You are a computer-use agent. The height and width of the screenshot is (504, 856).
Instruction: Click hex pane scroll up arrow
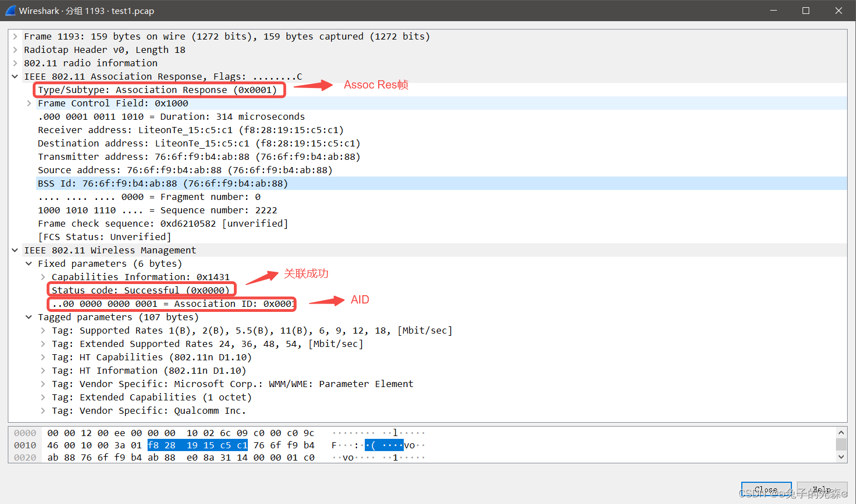point(841,433)
